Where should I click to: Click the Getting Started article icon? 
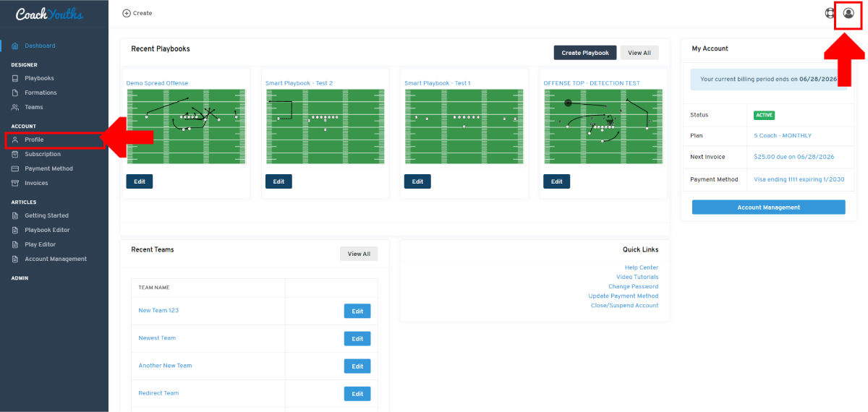pos(16,215)
